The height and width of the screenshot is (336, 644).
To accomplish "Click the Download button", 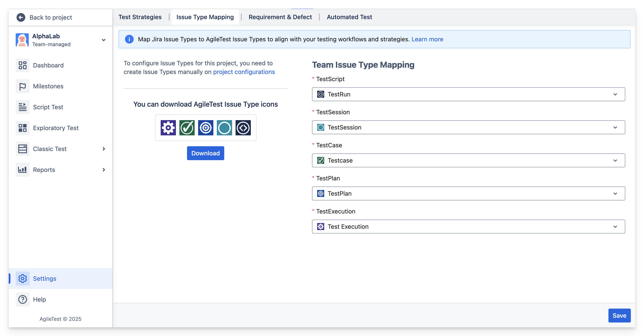I will (206, 153).
